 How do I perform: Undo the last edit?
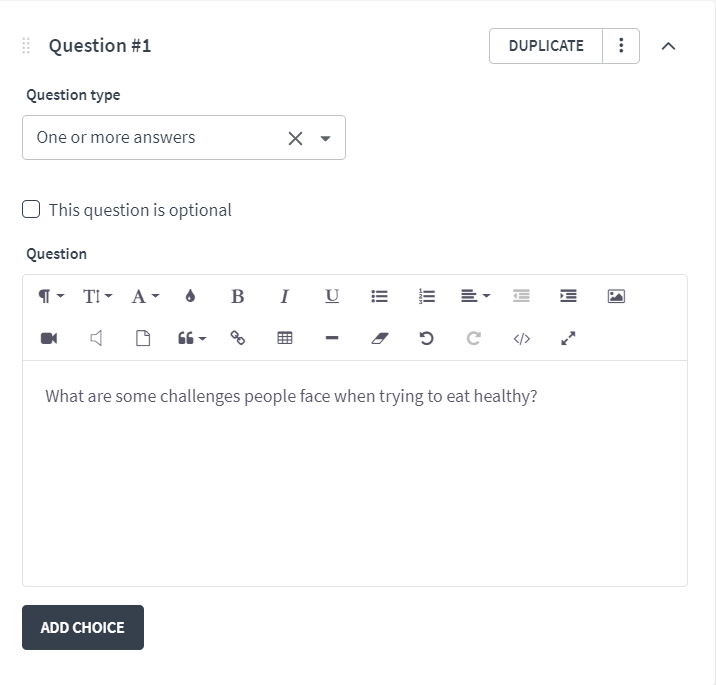[x=426, y=338]
